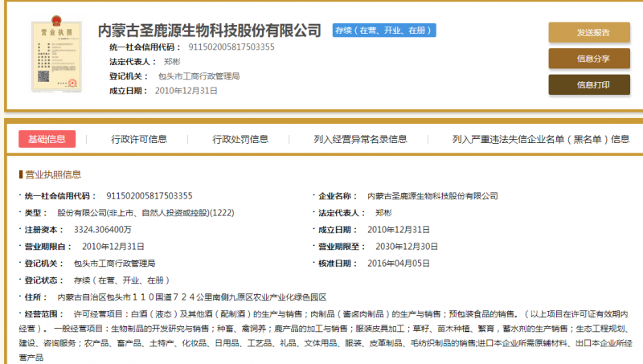Click the 住所 address text

click(x=192, y=297)
